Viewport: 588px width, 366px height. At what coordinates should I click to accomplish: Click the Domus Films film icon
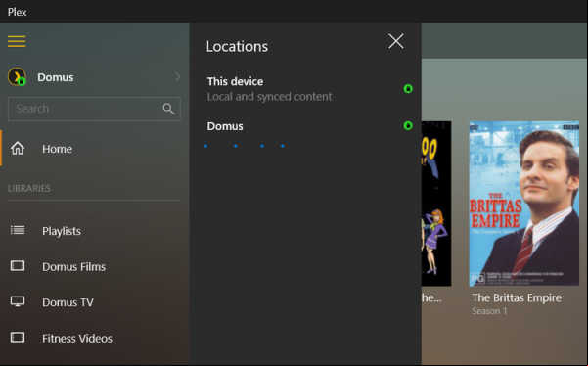click(x=18, y=266)
